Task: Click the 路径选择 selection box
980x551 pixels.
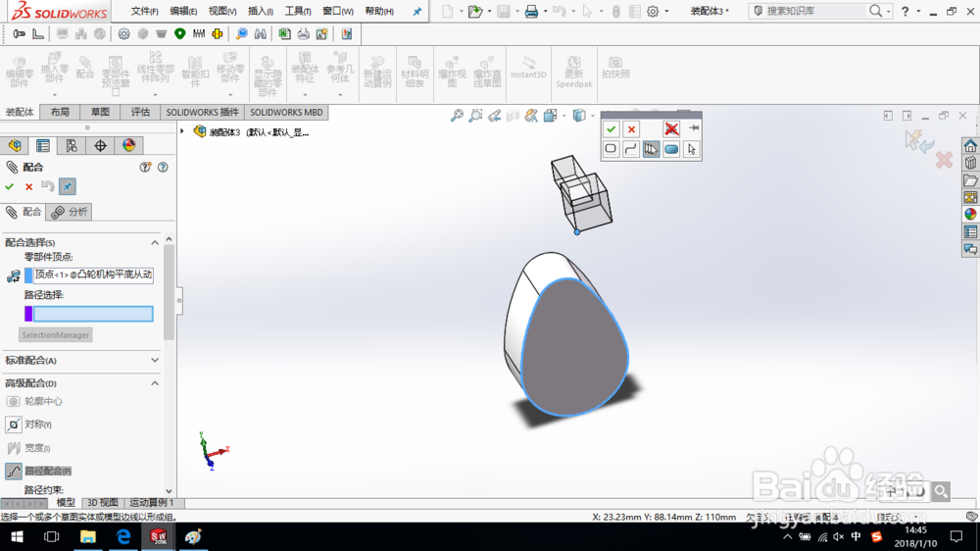Action: point(93,314)
